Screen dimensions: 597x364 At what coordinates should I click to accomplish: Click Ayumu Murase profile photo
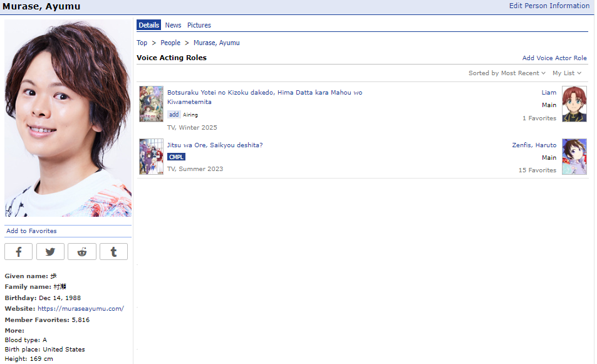pos(68,118)
